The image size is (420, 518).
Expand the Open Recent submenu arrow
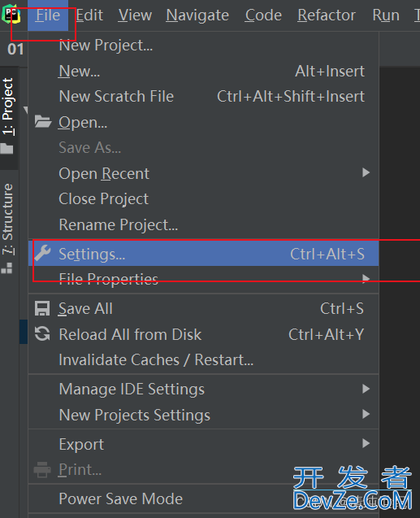[366, 172]
